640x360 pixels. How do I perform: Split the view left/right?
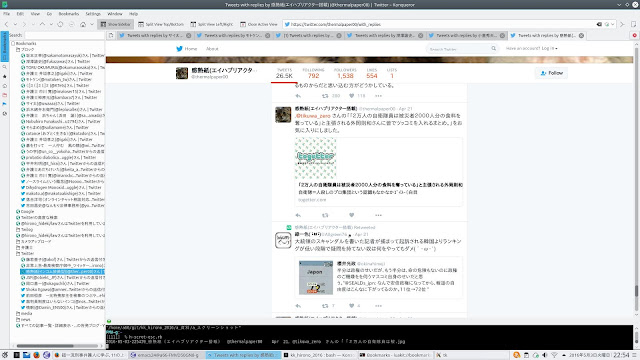click(x=212, y=24)
